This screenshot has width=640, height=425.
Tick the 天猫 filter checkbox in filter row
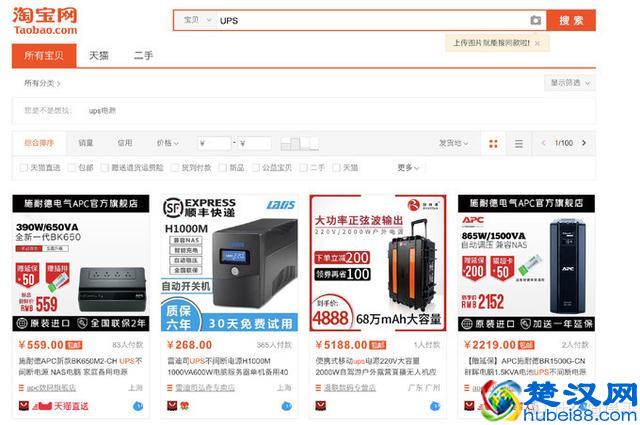click(x=336, y=168)
